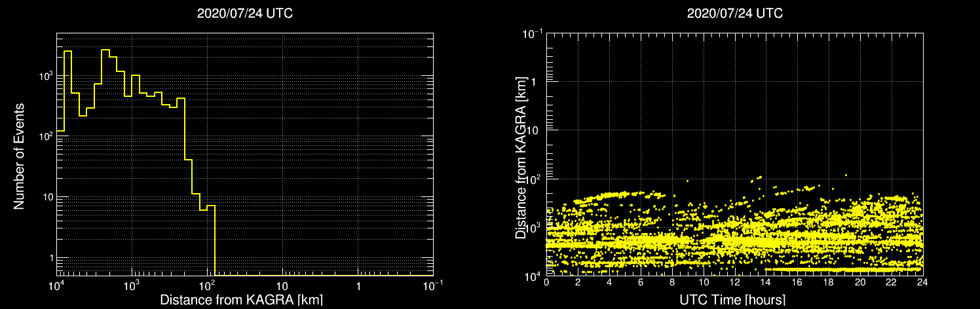
Task: Click UTC time tick label 18
Action: pos(829,282)
